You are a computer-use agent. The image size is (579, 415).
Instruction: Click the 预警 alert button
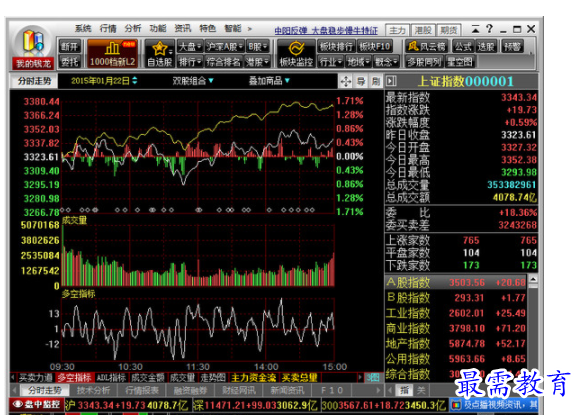512,47
